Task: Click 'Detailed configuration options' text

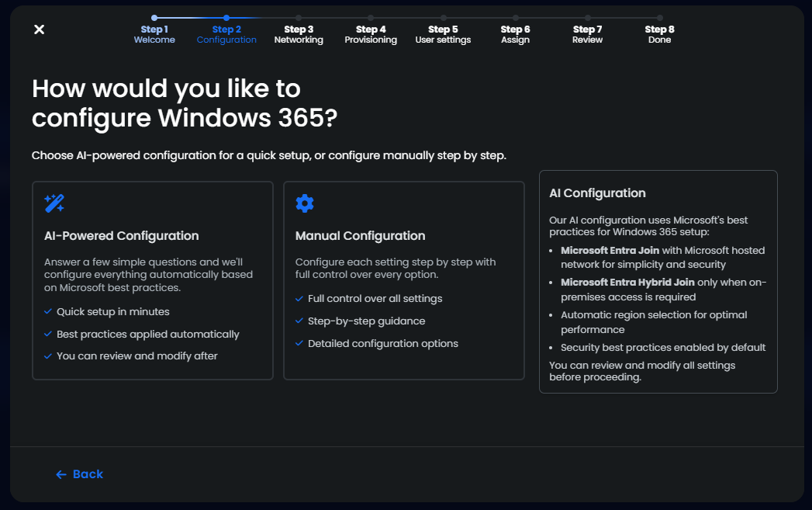Action: pyautogui.click(x=382, y=343)
